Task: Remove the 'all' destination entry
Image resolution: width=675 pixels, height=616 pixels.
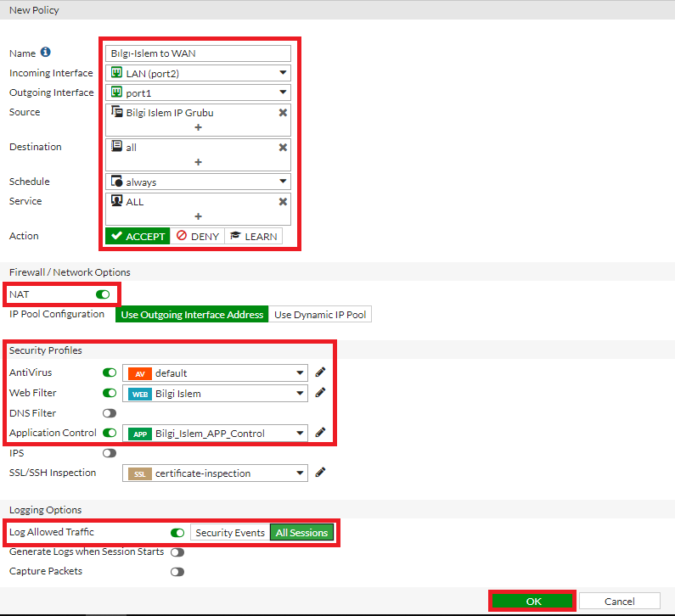Action: [x=283, y=148]
